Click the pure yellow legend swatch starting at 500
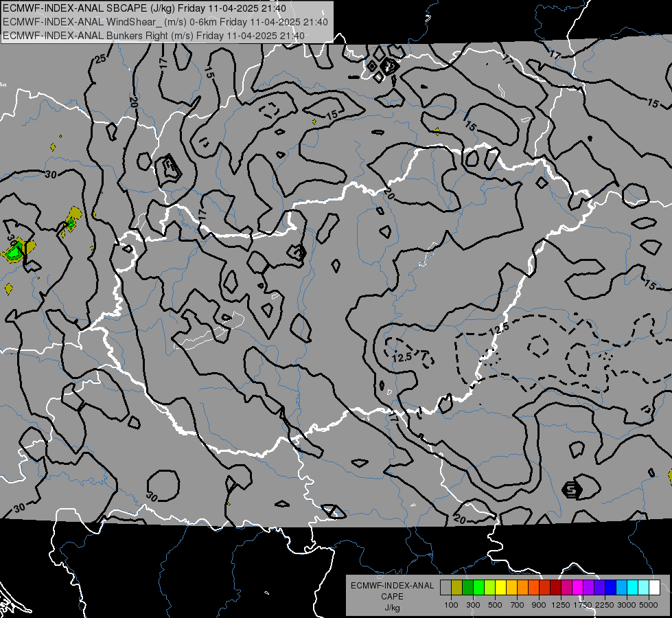 tap(500, 587)
